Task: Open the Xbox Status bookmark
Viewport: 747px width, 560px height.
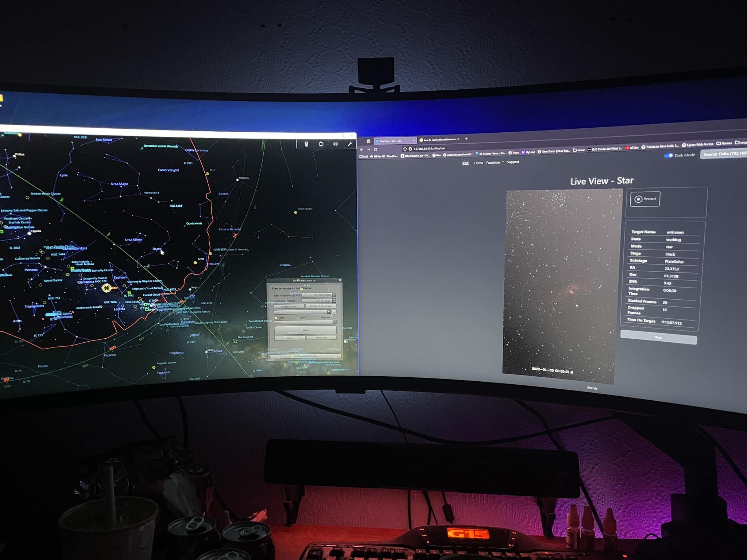Action: pos(554,151)
